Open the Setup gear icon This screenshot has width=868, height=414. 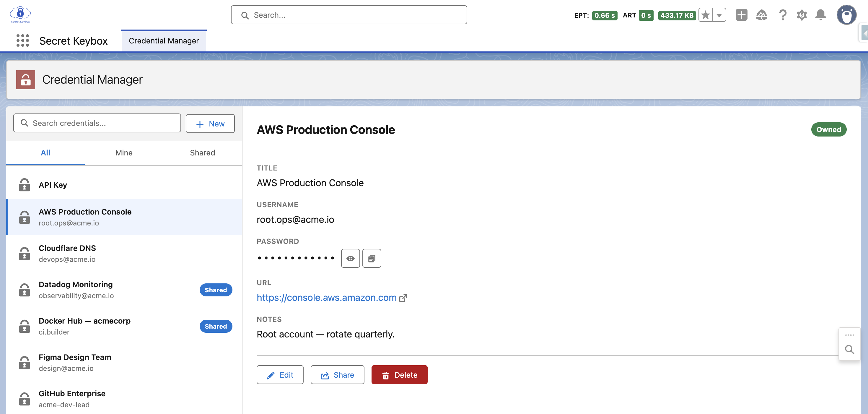tap(802, 15)
